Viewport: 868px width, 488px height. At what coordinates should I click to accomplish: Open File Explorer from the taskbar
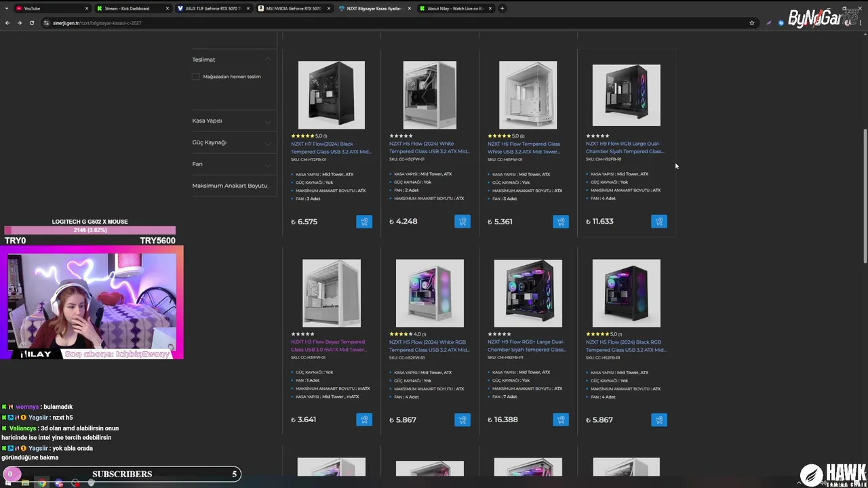(25, 483)
